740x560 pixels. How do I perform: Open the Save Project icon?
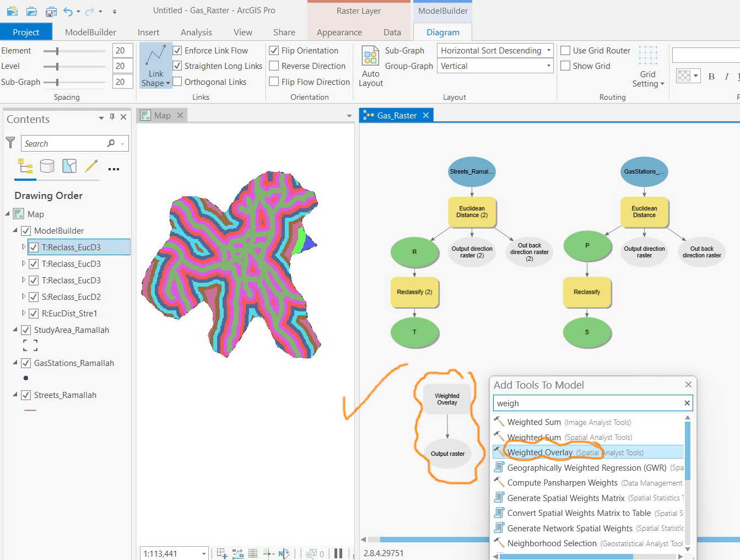(x=50, y=11)
